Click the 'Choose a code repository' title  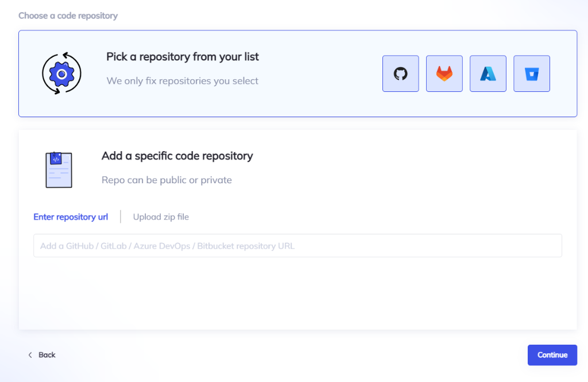(68, 16)
